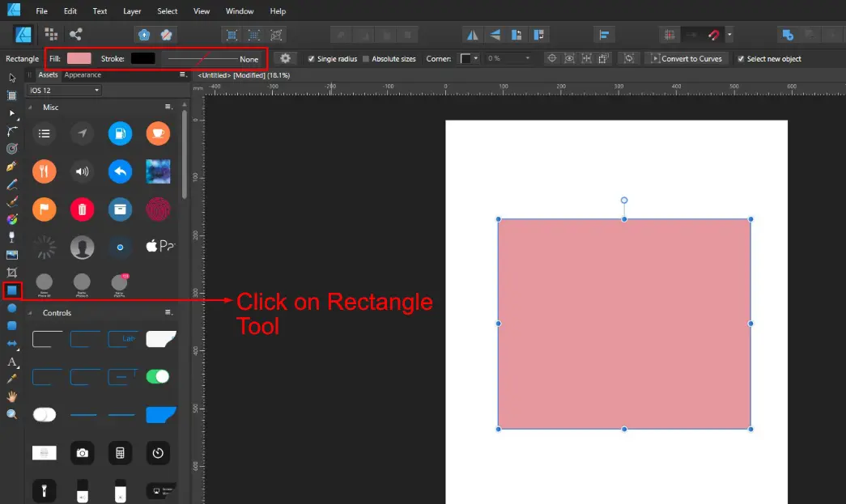This screenshot has height=504, width=846.
Task: Select the Rounded Rectangle tool
Action: (12, 325)
